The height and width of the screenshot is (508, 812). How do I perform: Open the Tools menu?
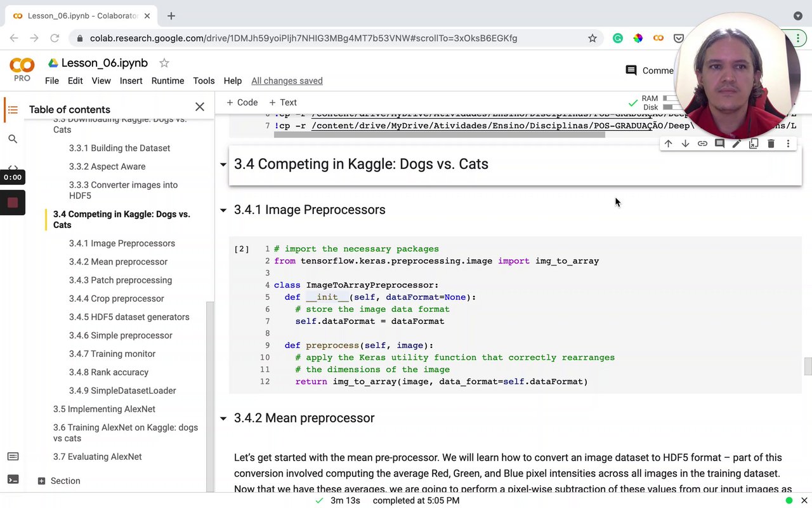(x=204, y=81)
